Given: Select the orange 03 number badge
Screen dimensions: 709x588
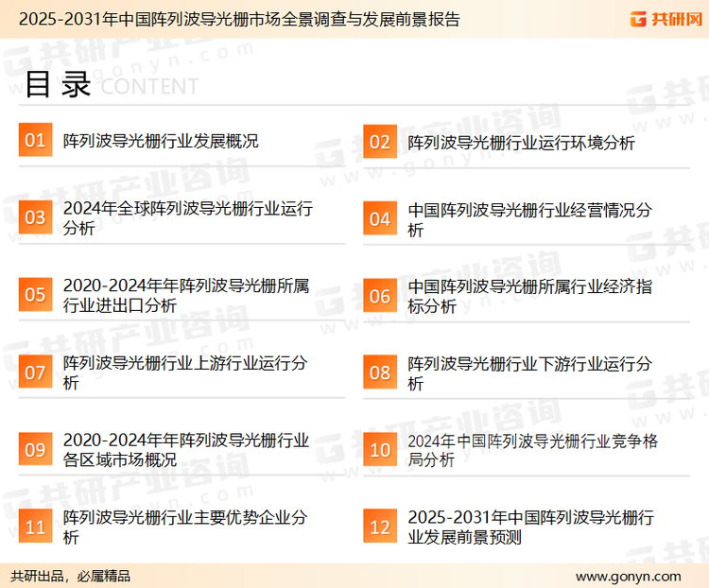Looking at the screenshot, I should pos(35,217).
